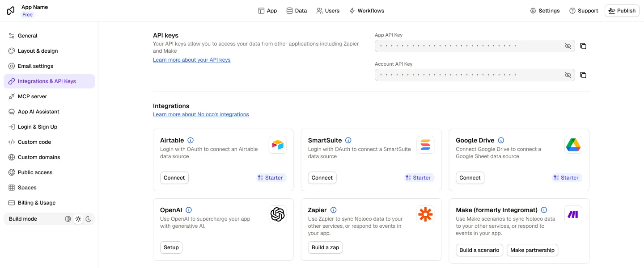The image size is (644, 268).
Task: Click Build a zap button
Action: tap(326, 247)
